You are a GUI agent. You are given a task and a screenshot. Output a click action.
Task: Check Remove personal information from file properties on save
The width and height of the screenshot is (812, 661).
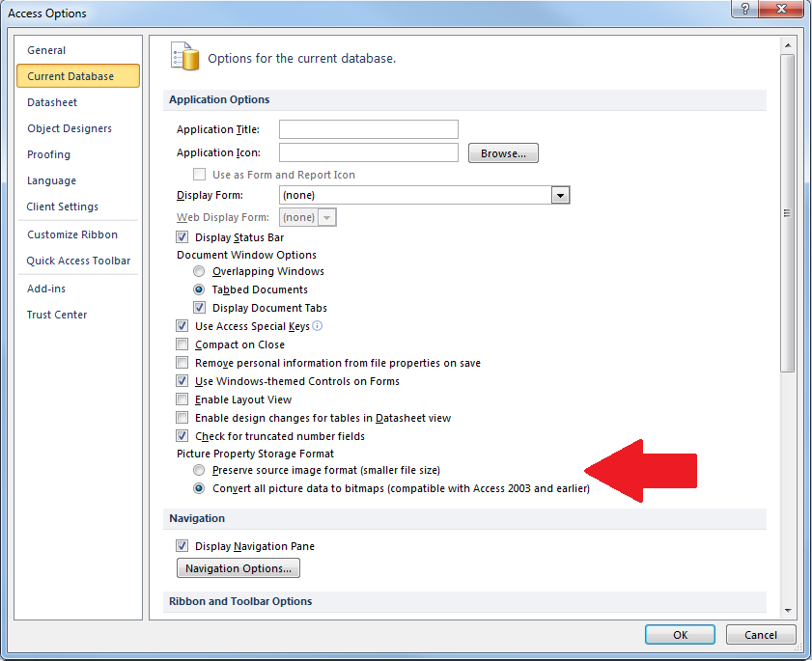[x=182, y=363]
